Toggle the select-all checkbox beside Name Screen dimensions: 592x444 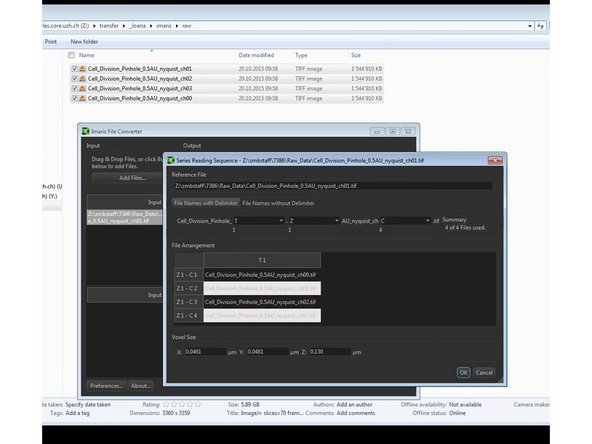[71, 55]
